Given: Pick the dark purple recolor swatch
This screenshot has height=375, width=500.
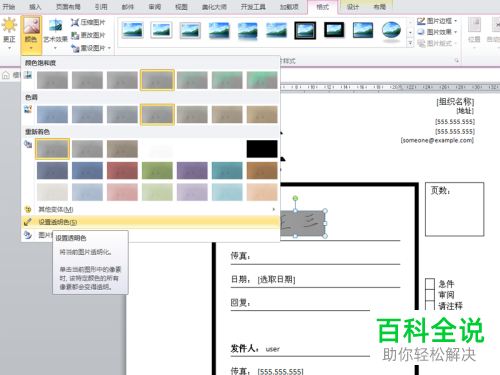Looking at the screenshot, I should 192,171.
